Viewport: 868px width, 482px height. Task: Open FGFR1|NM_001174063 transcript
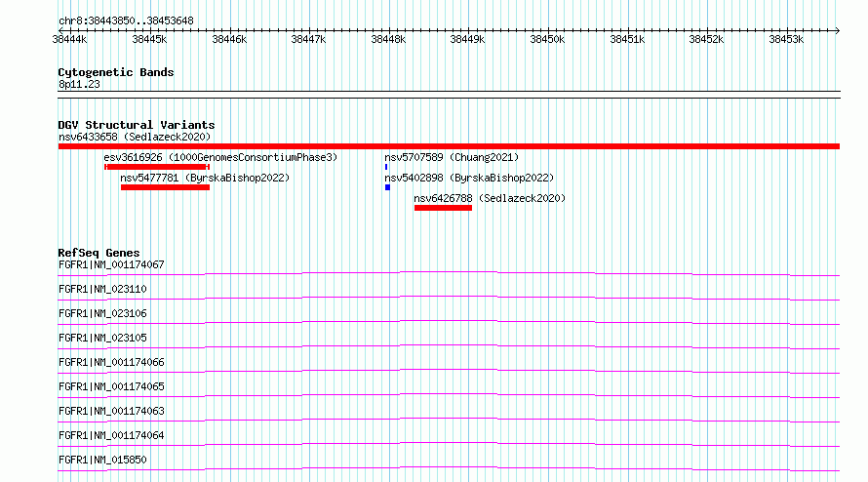coord(111,411)
